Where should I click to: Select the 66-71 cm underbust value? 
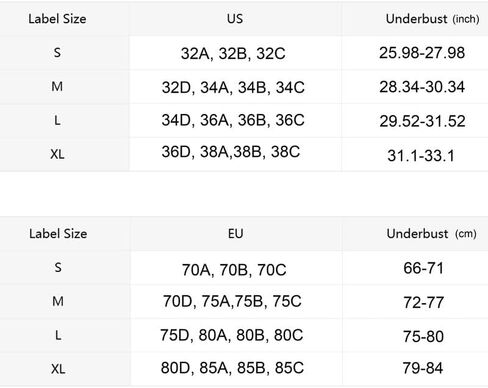click(423, 268)
